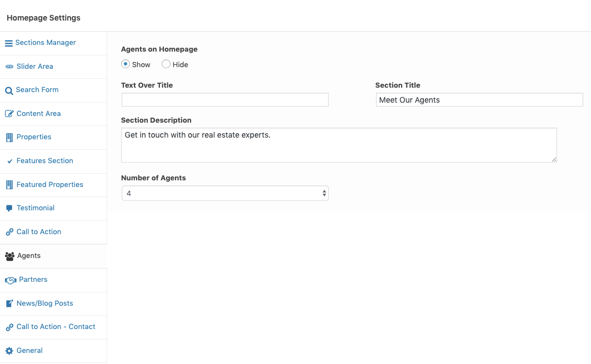Open the Call to Action tab
This screenshot has width=591, height=364.
(53, 232)
